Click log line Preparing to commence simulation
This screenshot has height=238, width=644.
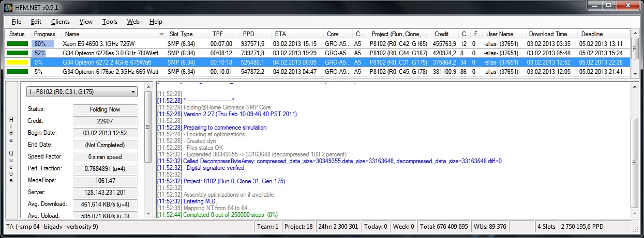(212, 128)
